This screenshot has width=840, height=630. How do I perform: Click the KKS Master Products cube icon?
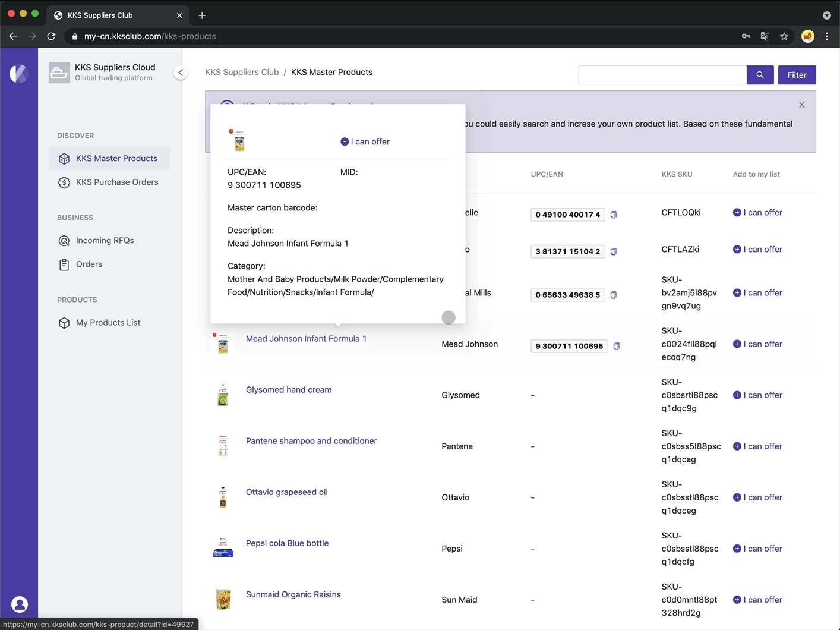pyautogui.click(x=64, y=159)
